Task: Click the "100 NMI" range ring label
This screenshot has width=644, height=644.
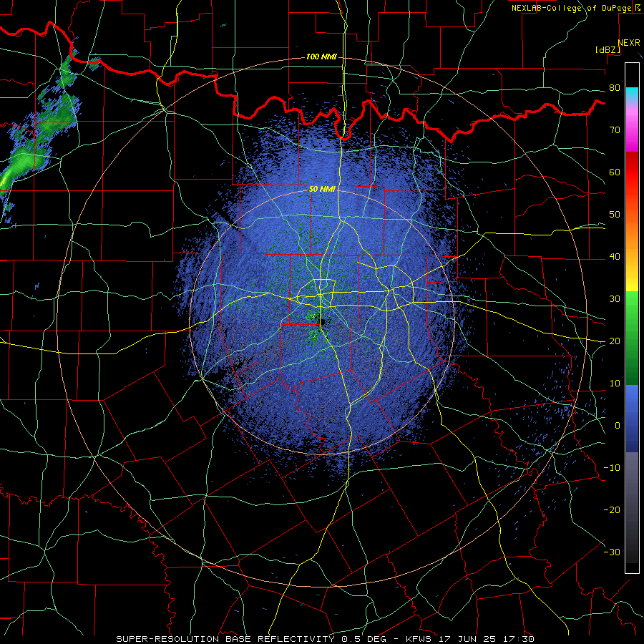Action: point(321,57)
